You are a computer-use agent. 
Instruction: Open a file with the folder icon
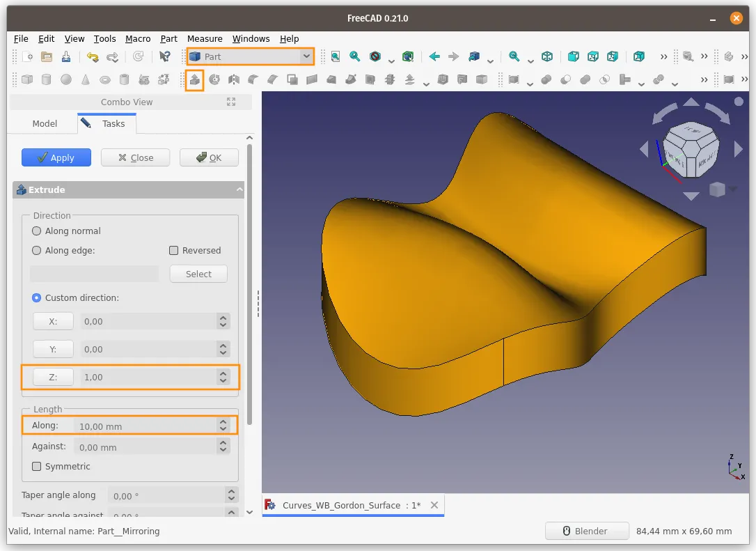47,56
